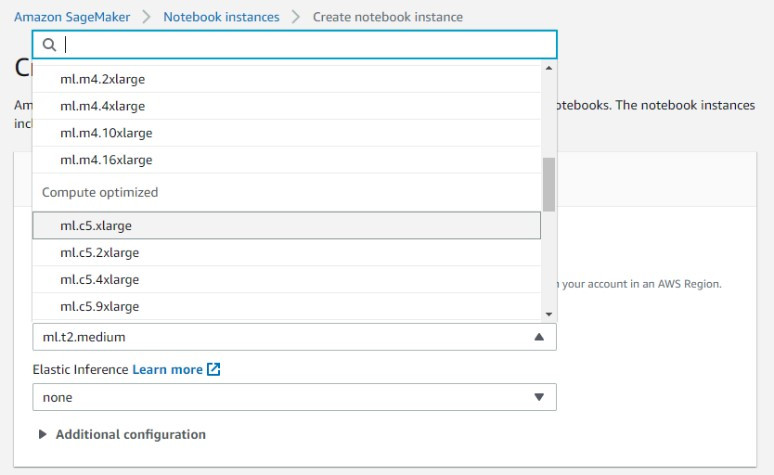Go to Notebook instances breadcrumb
The image size is (774, 475).
pos(221,17)
